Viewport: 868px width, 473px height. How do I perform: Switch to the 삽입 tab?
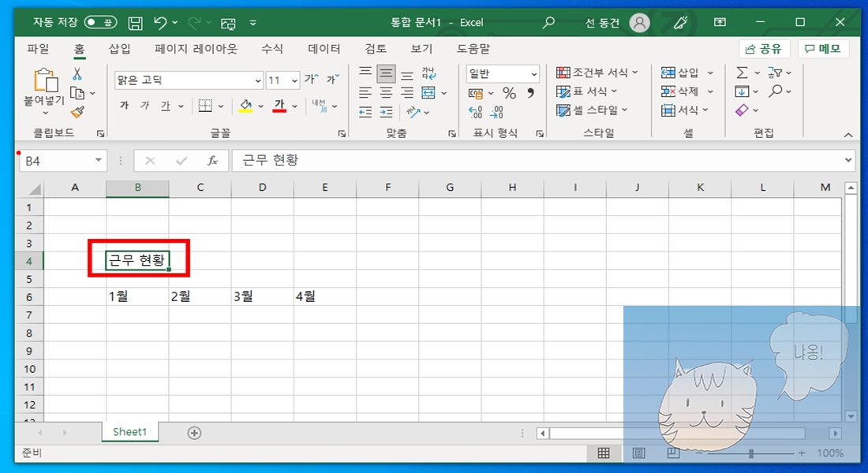pyautogui.click(x=120, y=49)
